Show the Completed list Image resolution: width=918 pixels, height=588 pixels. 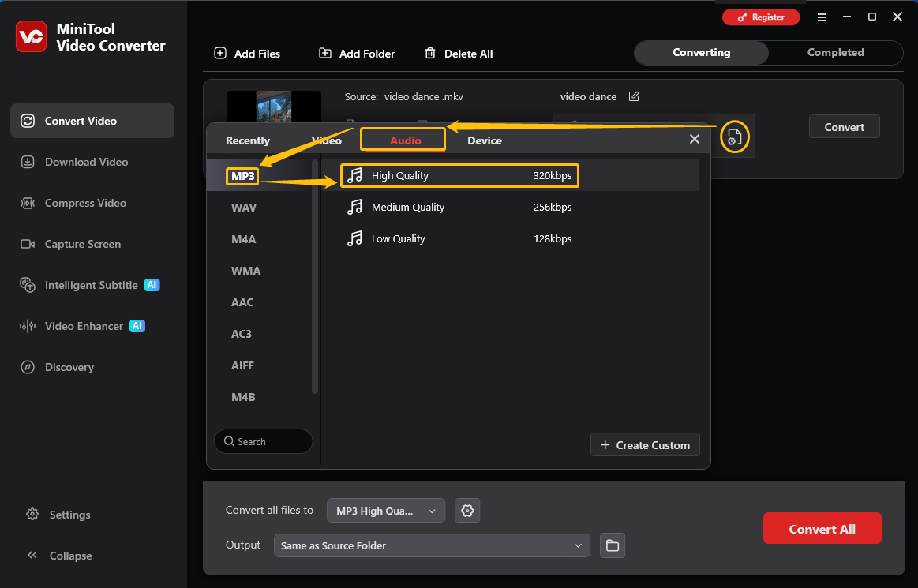[x=835, y=53]
